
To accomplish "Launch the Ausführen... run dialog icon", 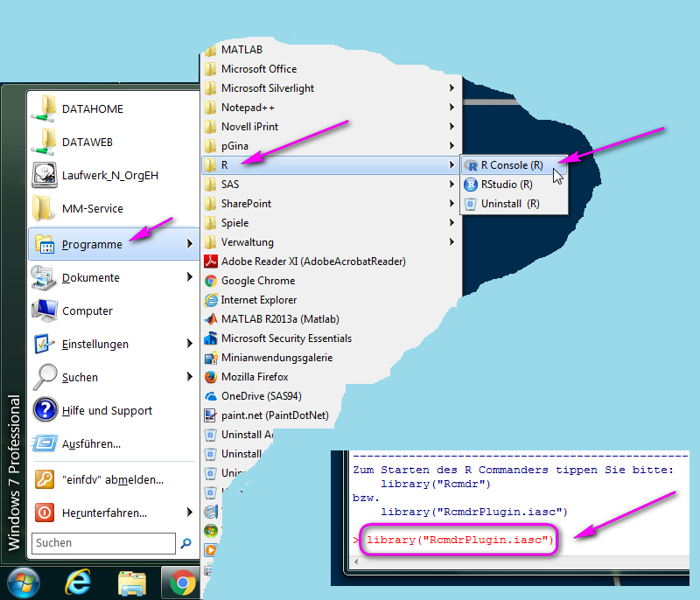I will click(45, 443).
